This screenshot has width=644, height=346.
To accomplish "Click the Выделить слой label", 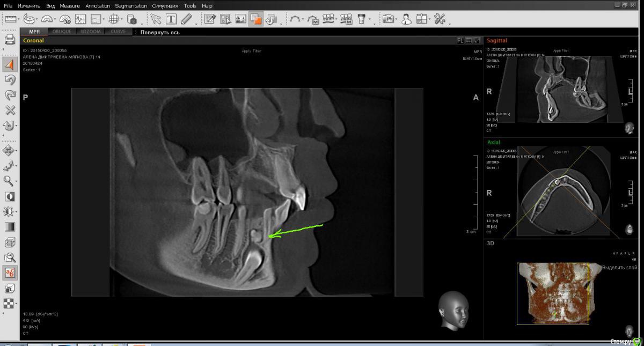I will (x=619, y=267).
